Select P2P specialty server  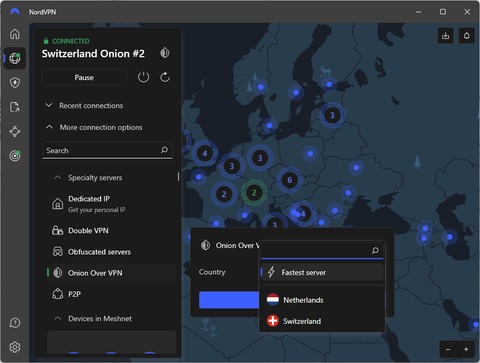pyautogui.click(x=111, y=294)
